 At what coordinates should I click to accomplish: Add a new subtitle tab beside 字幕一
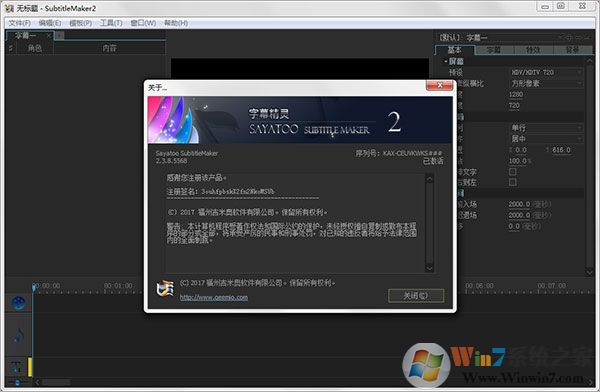pos(59,36)
